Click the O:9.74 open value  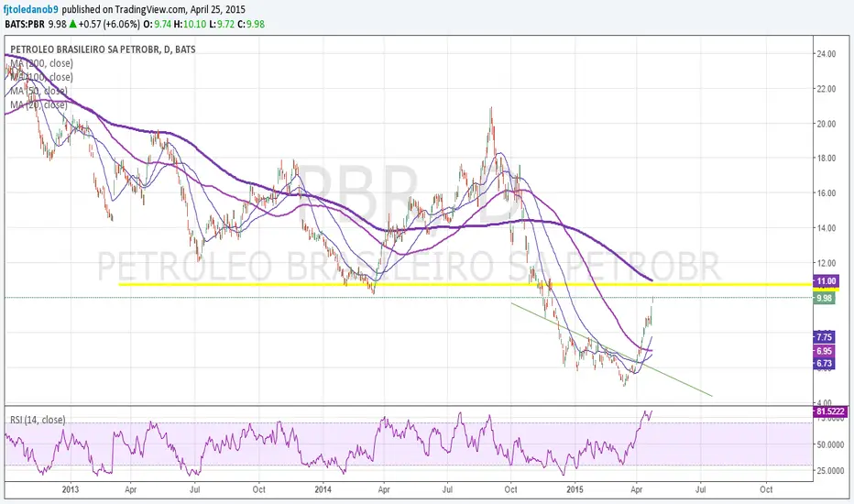coord(157,24)
